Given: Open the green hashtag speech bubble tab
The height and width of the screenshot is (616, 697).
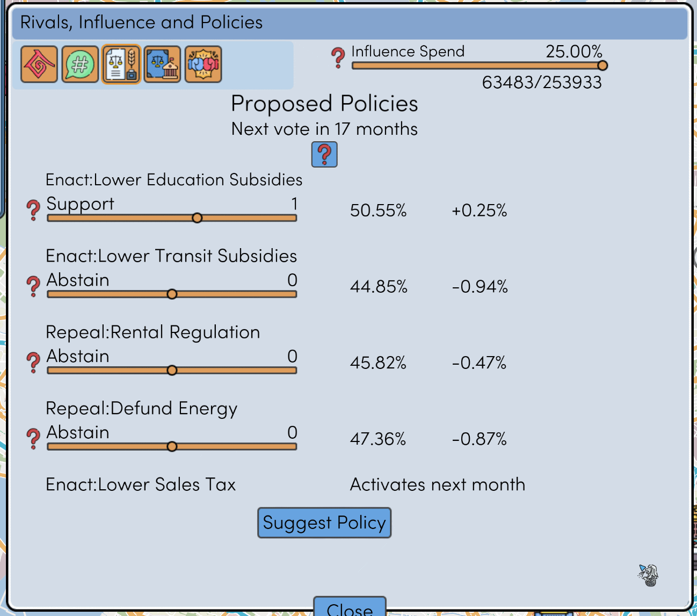Looking at the screenshot, I should 80,64.
